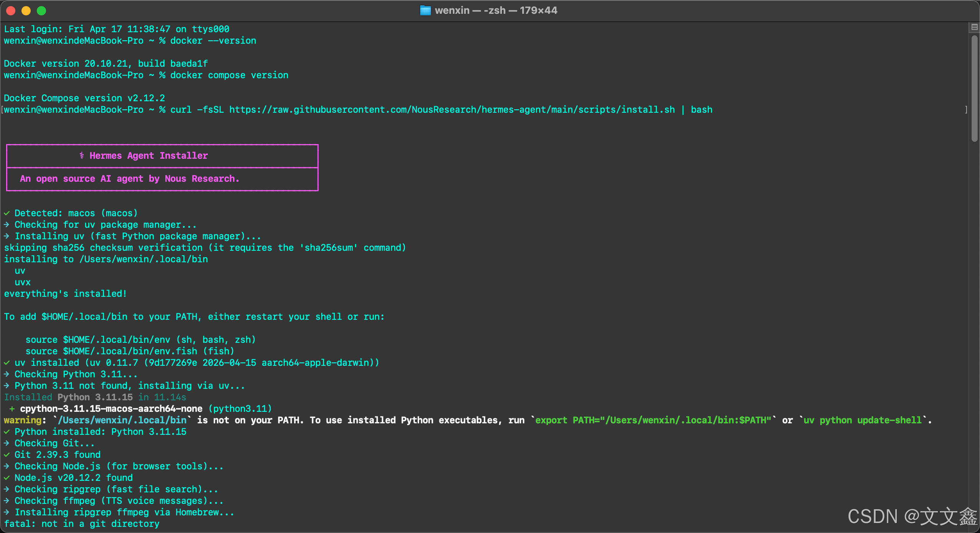The width and height of the screenshot is (980, 533).
Task: Click the fatal: not in a git directory line
Action: pos(82,524)
